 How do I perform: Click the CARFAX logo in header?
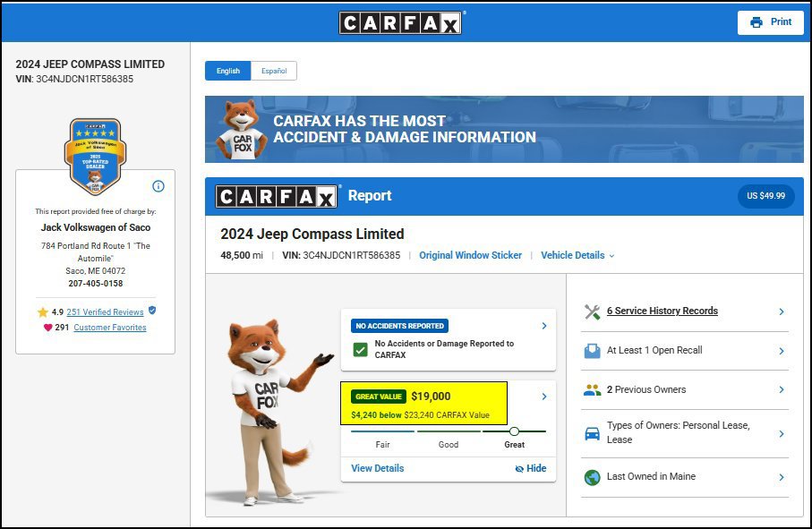(x=400, y=22)
